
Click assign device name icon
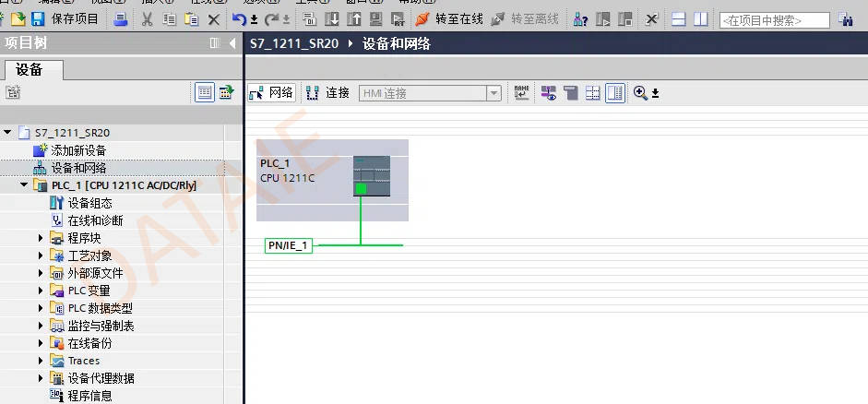(521, 93)
